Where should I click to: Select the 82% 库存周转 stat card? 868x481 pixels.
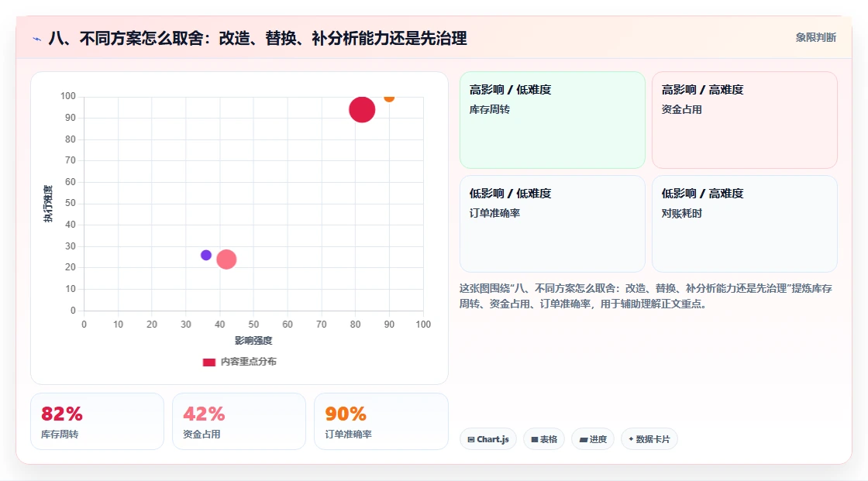[x=98, y=421]
